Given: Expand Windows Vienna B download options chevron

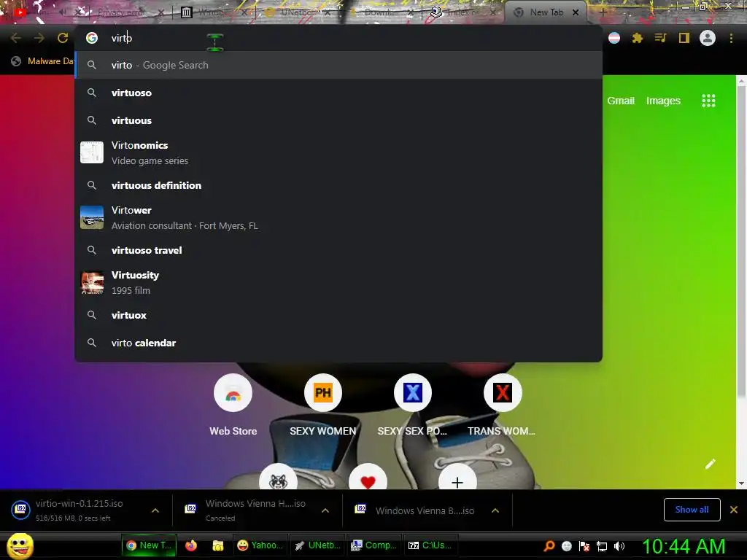Looking at the screenshot, I should point(495,510).
